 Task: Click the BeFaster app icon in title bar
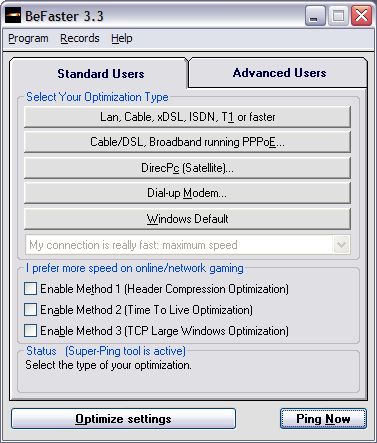13,16
